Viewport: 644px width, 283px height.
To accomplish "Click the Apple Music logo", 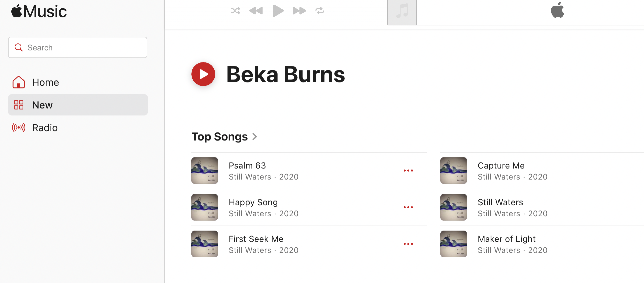I will click(x=39, y=11).
